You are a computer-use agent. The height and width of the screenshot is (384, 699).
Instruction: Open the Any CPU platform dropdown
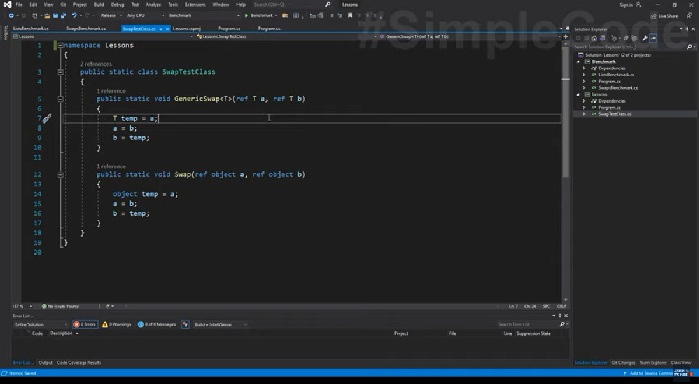pyautogui.click(x=145, y=16)
